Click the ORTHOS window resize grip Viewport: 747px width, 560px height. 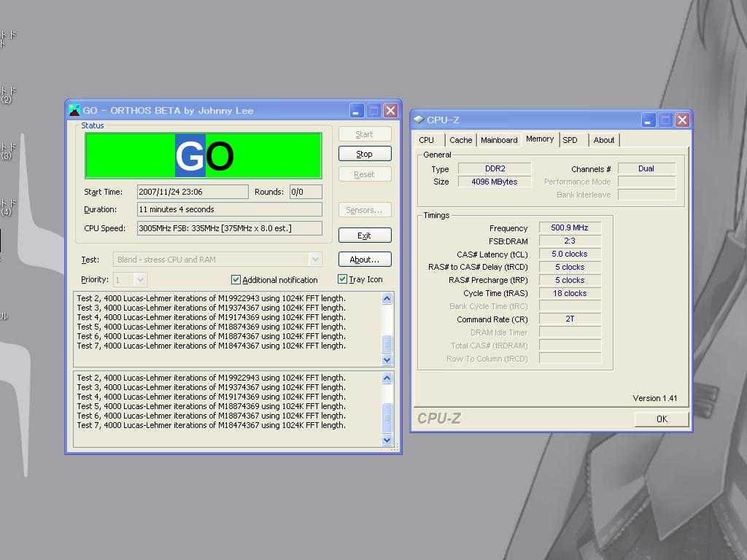[395, 448]
